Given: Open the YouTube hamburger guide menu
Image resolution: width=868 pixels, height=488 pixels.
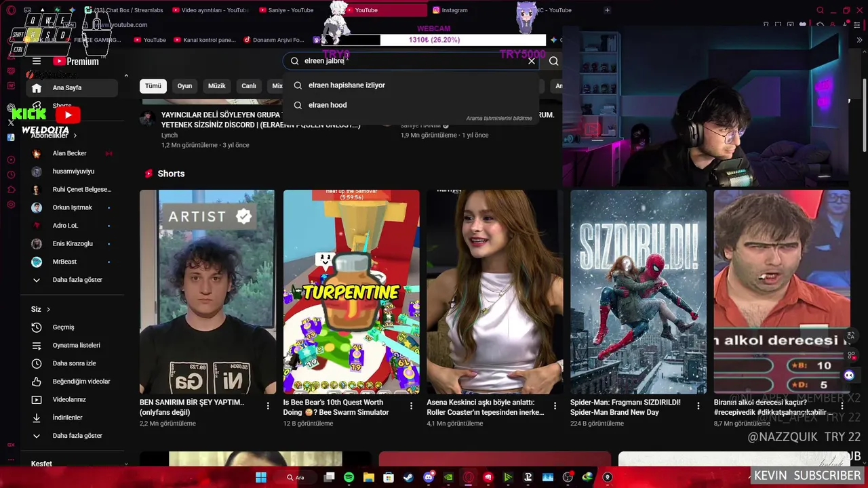Looking at the screenshot, I should pos(37,61).
